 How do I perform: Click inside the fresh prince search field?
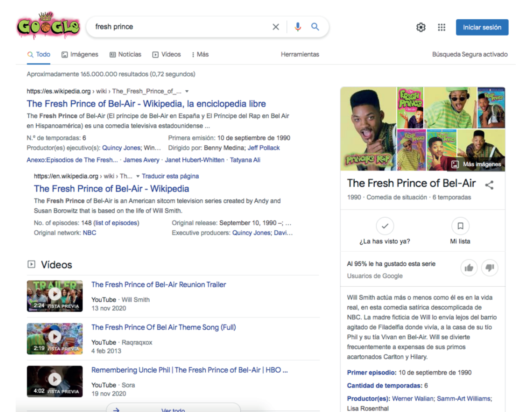point(177,27)
